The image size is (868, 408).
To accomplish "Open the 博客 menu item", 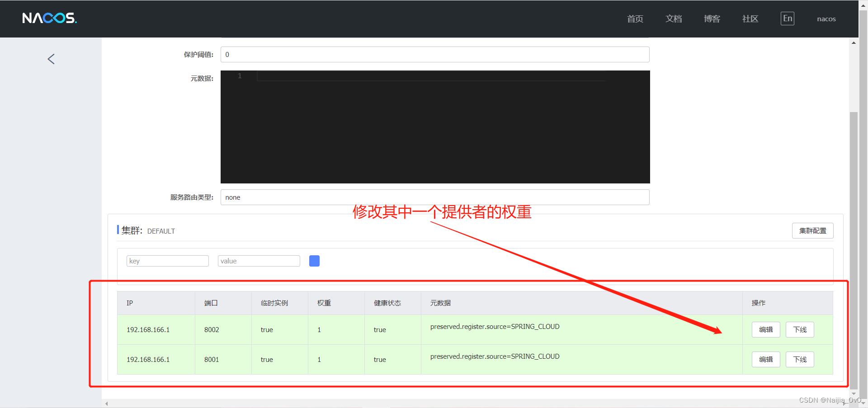I will click(712, 19).
